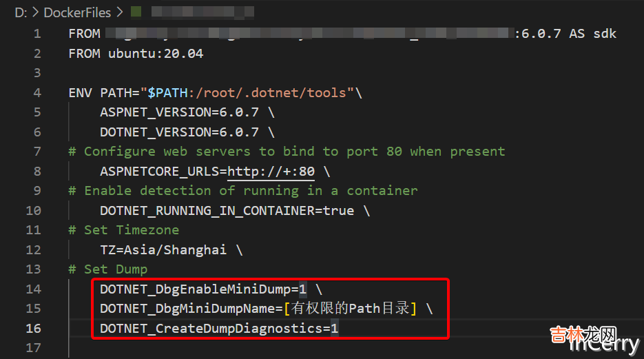Follow the http://+:80 URL link

pyautogui.click(x=271, y=171)
